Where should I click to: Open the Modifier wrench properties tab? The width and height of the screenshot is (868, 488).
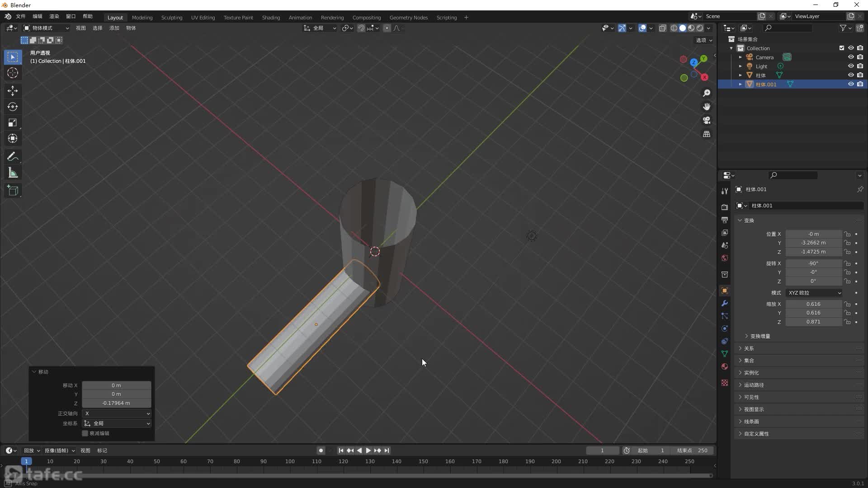pos(725,303)
